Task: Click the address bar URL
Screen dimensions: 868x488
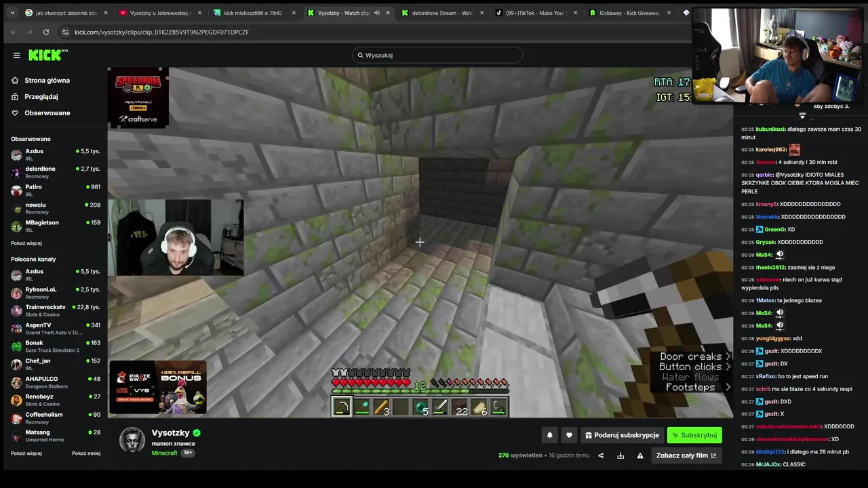Action: [161, 32]
